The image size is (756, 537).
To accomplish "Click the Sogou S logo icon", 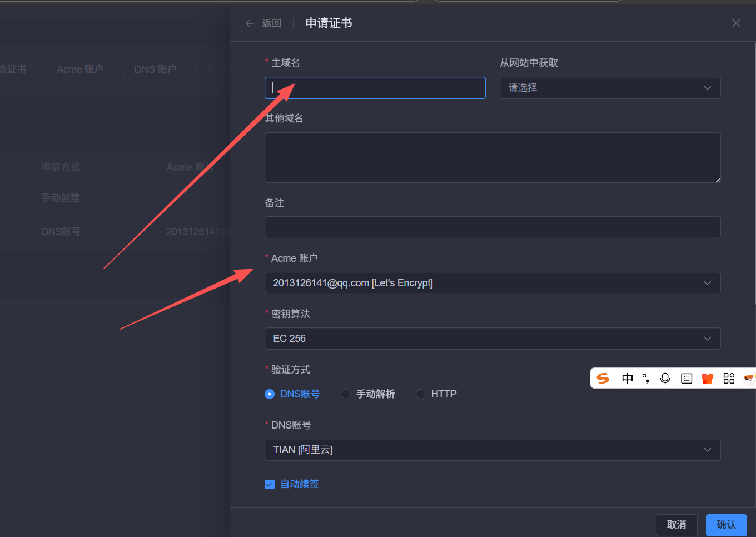I will pos(603,379).
